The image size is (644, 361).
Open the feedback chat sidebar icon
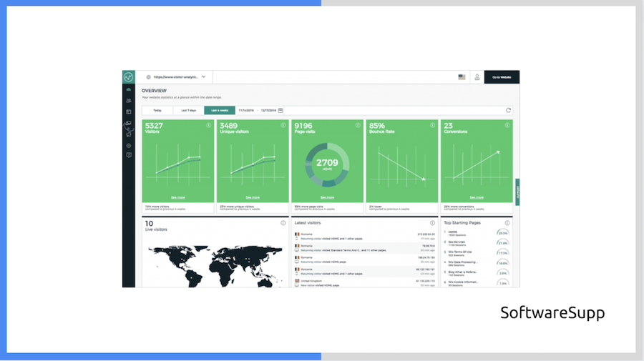(129, 155)
